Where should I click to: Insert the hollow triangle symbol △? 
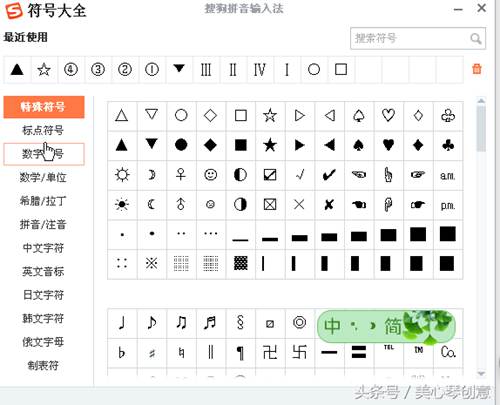coord(122,116)
